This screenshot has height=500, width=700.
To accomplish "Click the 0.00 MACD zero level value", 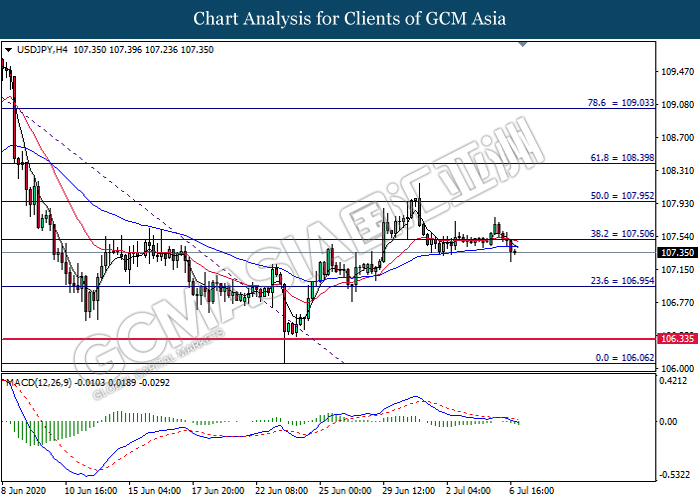I will click(668, 421).
